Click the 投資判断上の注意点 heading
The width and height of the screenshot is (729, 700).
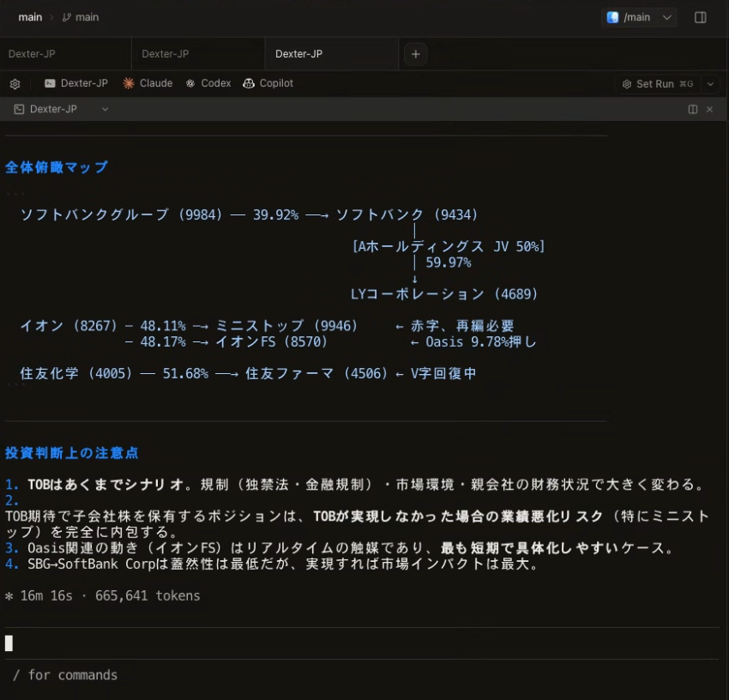[71, 453]
